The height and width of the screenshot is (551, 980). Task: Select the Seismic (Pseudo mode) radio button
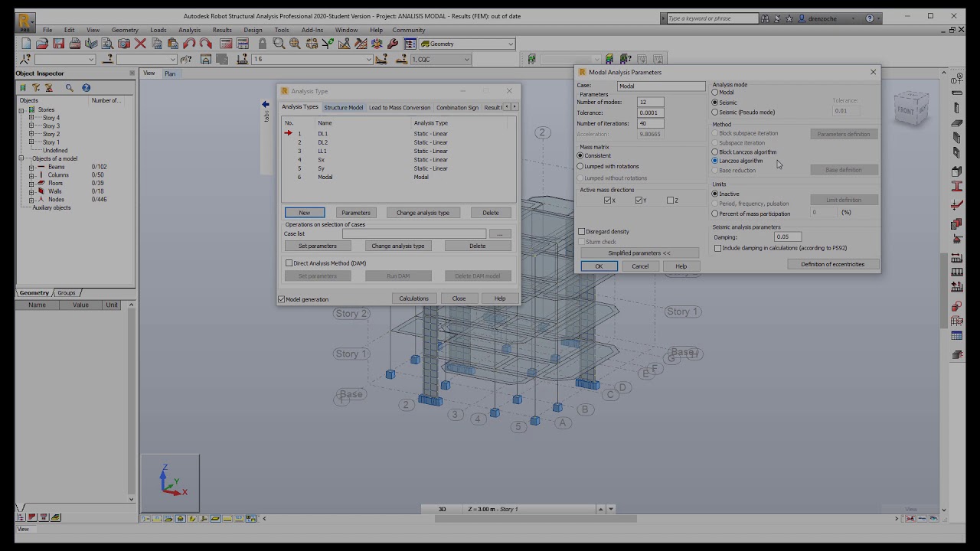[715, 112]
